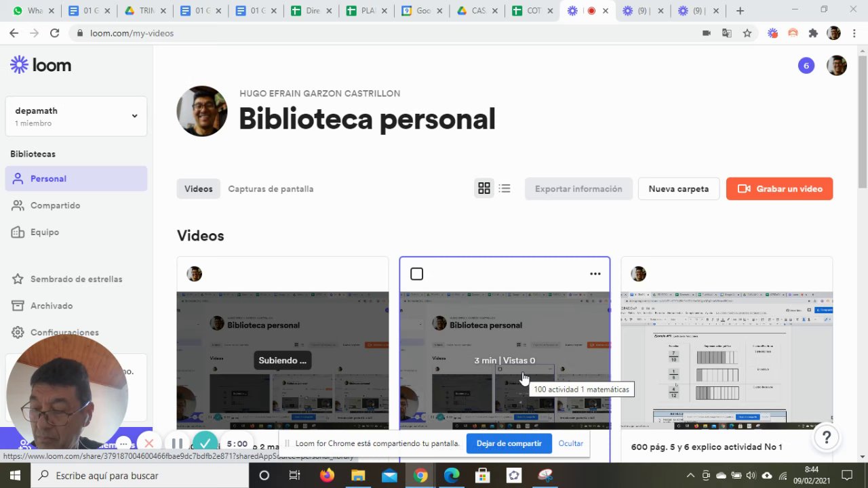This screenshot has width=868, height=488.
Task: Click the camera indicator in address bar
Action: coord(707,33)
